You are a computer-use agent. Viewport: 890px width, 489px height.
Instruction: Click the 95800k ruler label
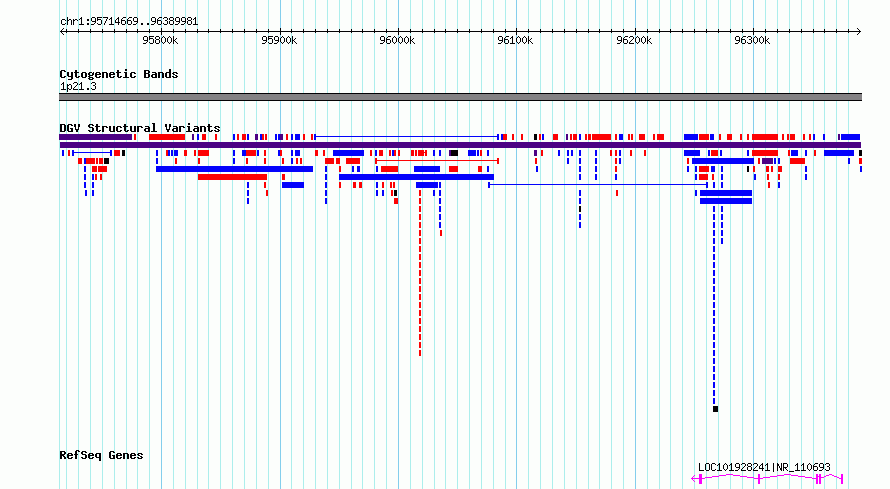(160, 40)
